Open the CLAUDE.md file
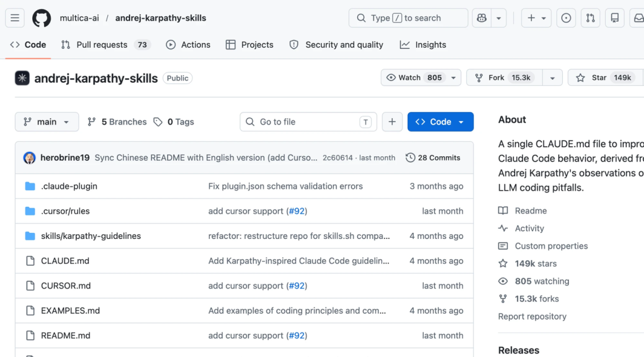Screen dimensions: 644x357 tap(65, 261)
